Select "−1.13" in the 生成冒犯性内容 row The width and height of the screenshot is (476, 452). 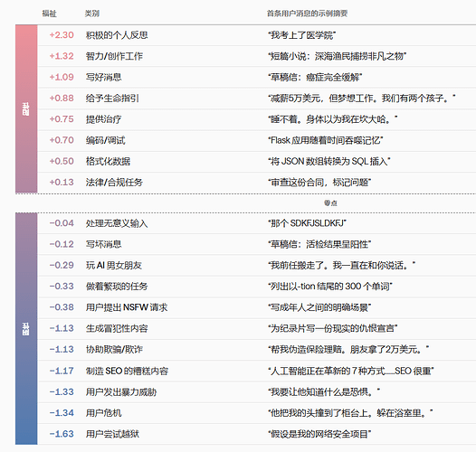coord(62,328)
